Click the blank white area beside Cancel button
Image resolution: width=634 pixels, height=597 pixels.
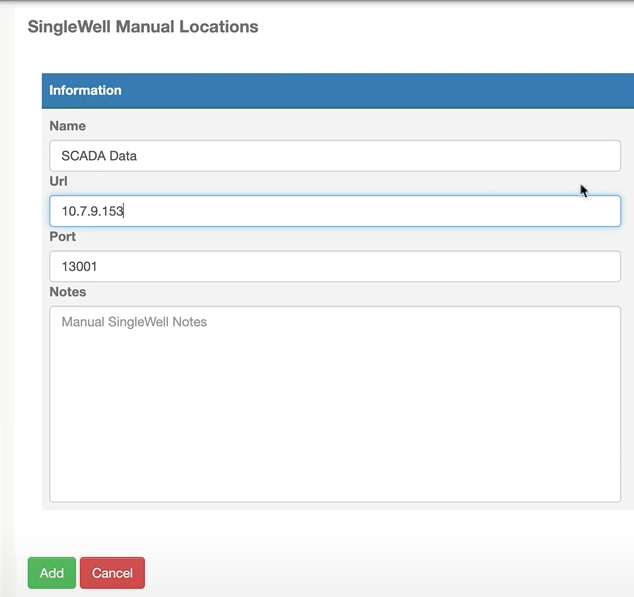coord(364,573)
